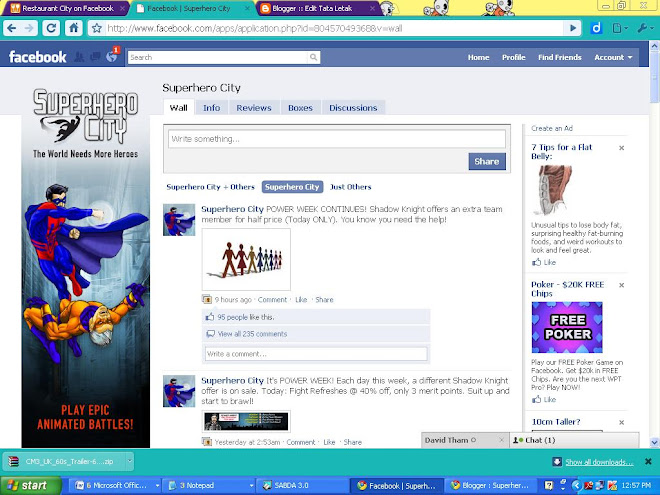Close the '10cm Taller?' ad
This screenshot has width=660, height=495.
click(x=621, y=422)
